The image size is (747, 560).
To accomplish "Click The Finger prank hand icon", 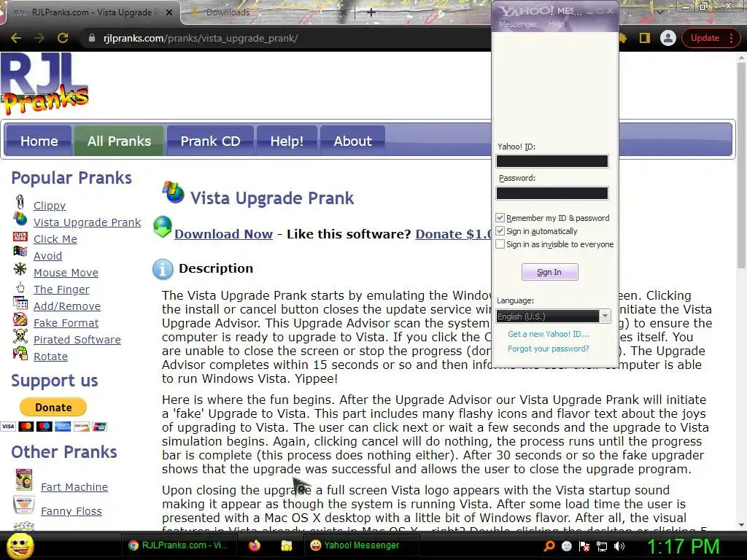I will click(x=20, y=287).
